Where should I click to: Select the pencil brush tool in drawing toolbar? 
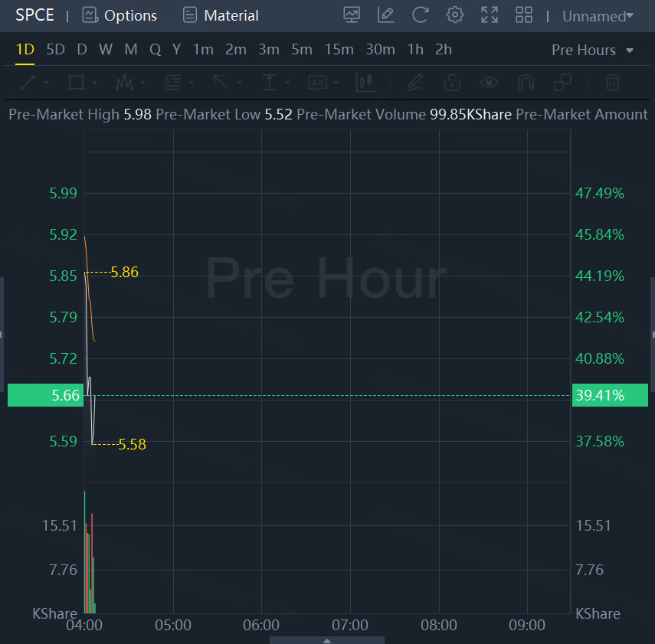pyautogui.click(x=415, y=82)
